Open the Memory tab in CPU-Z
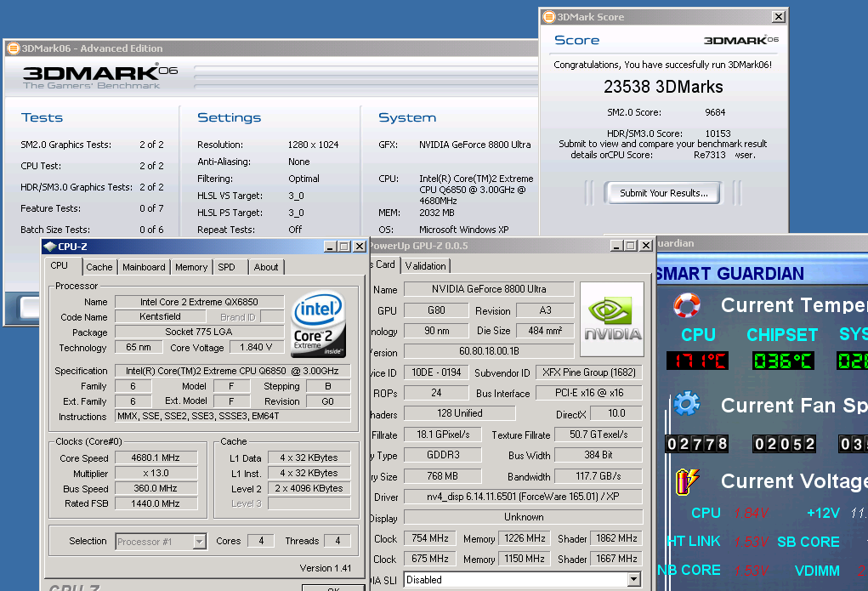This screenshot has width=868, height=591. [191, 267]
